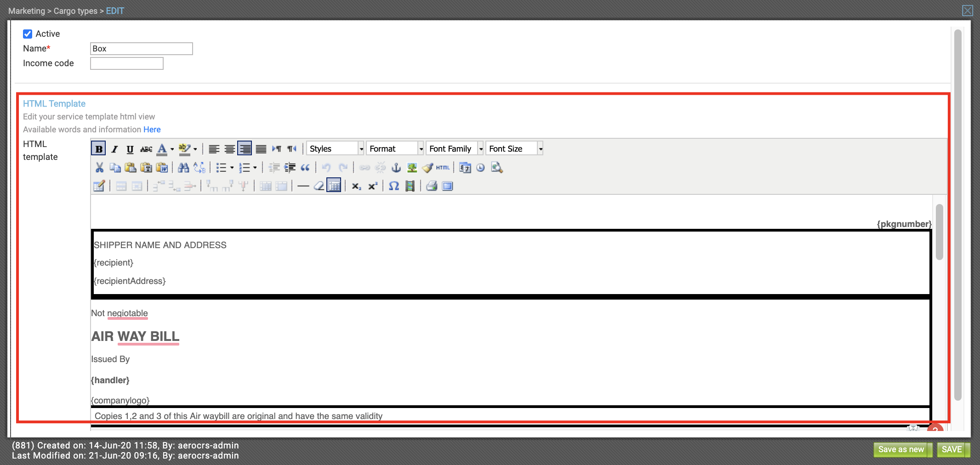The image size is (980, 465).
Task: Insert an ordered numbered list
Action: 244,168
